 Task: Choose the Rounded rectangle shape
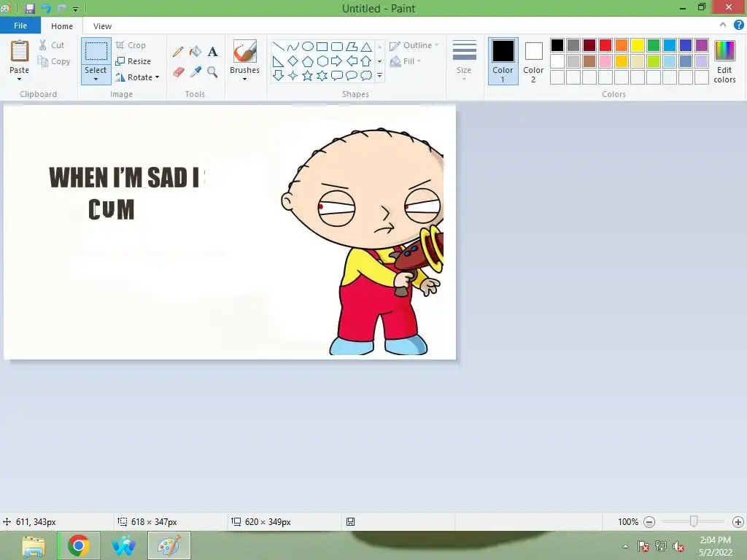tap(337, 46)
